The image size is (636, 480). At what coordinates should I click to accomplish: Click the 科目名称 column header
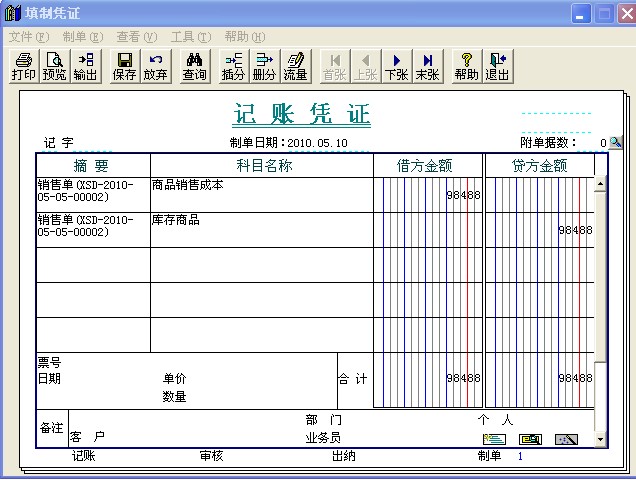[x=262, y=166]
